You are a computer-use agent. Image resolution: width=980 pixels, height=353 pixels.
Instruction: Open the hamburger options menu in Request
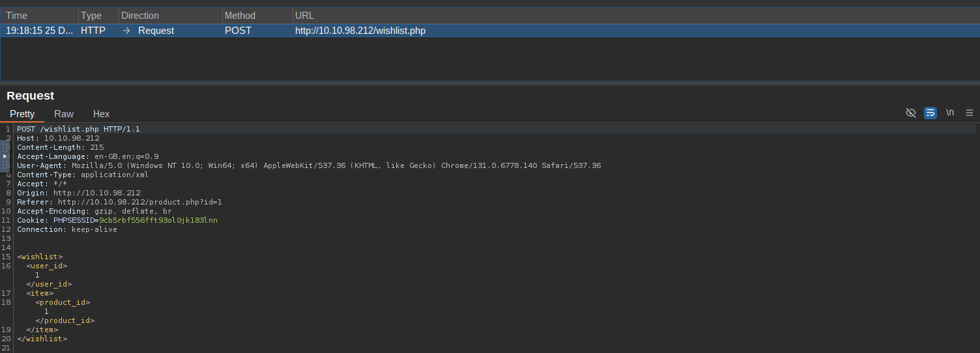pos(970,113)
